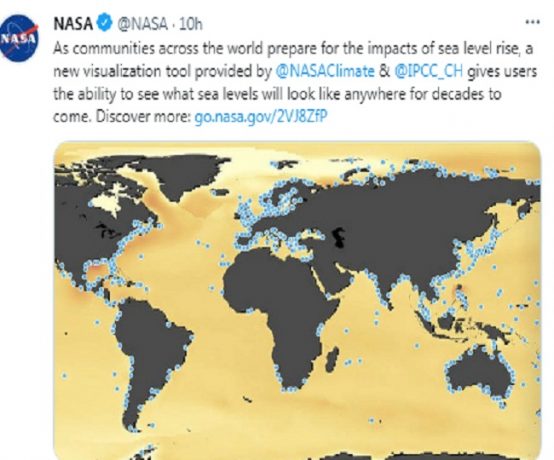Image resolution: width=554 pixels, height=460 pixels.
Task: Click the blue verified badge beside NASA
Action: (105, 24)
